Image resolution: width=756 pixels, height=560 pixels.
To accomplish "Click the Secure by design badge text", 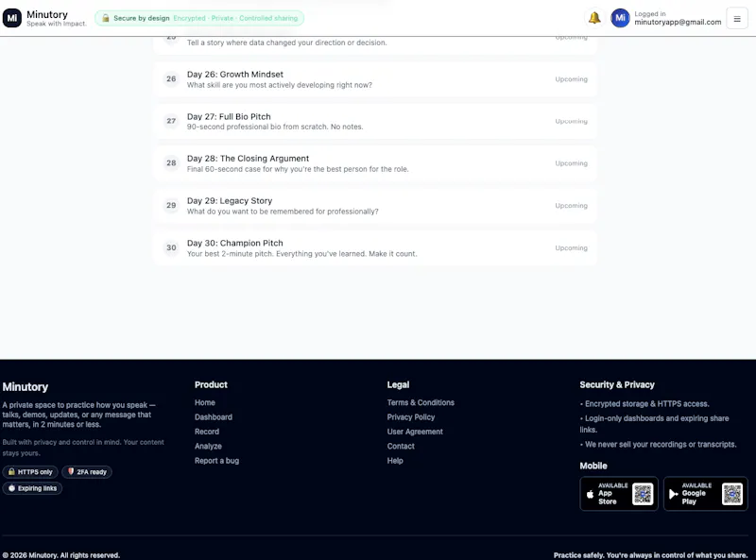I will [141, 18].
